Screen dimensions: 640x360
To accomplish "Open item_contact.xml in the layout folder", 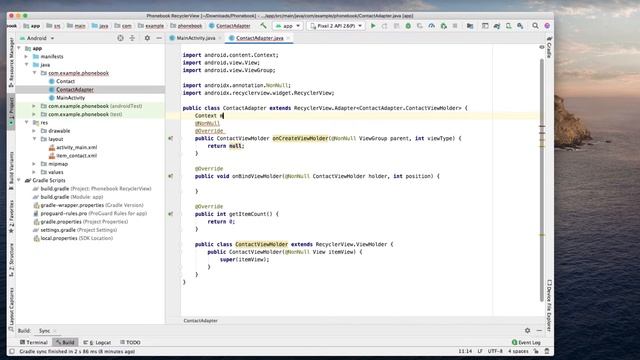I will pyautogui.click(x=76, y=156).
